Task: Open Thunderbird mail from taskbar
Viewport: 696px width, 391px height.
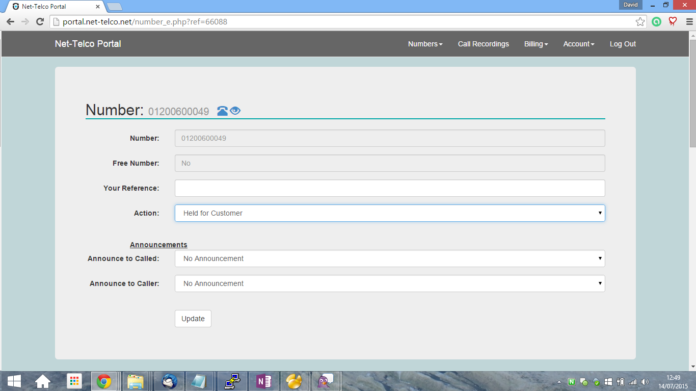Action: [x=169, y=381]
